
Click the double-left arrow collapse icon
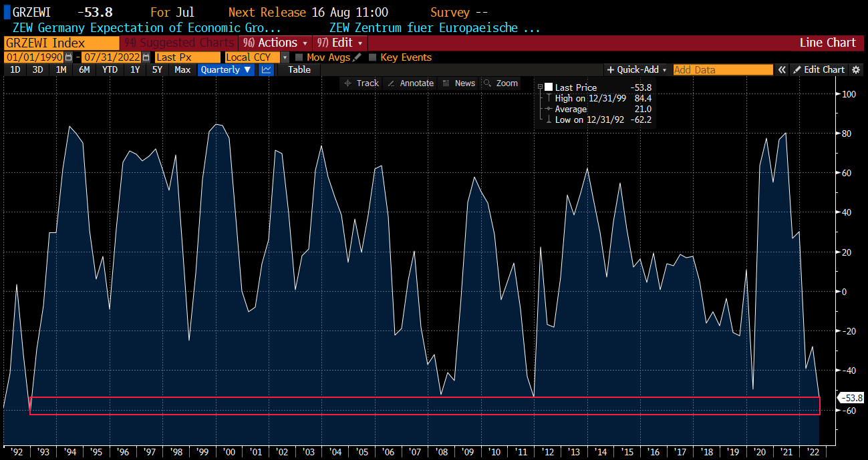click(x=781, y=69)
